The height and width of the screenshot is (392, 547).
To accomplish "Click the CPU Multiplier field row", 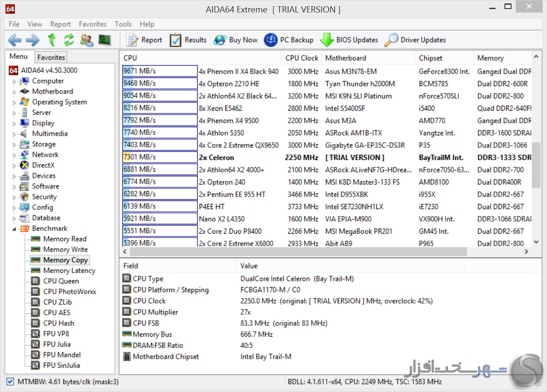I will point(330,312).
